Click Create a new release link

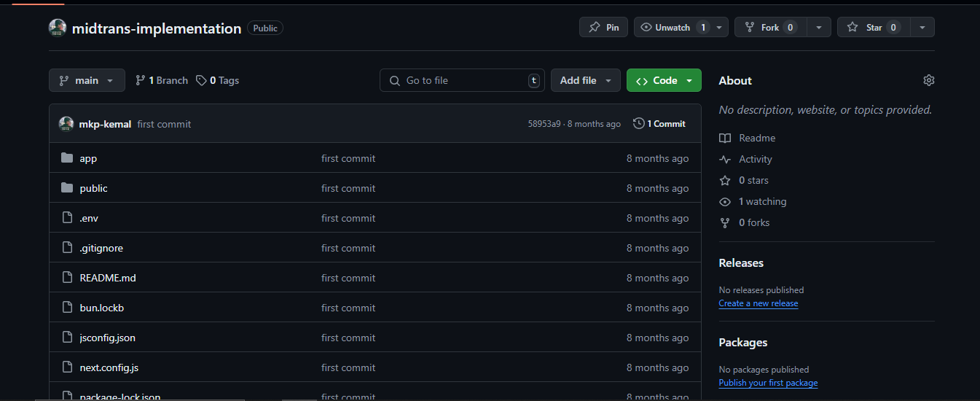[758, 303]
